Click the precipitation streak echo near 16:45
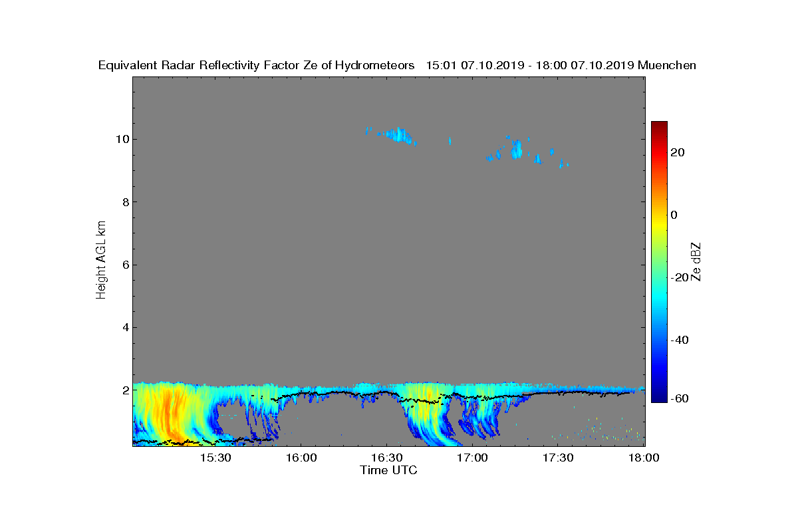 429,416
